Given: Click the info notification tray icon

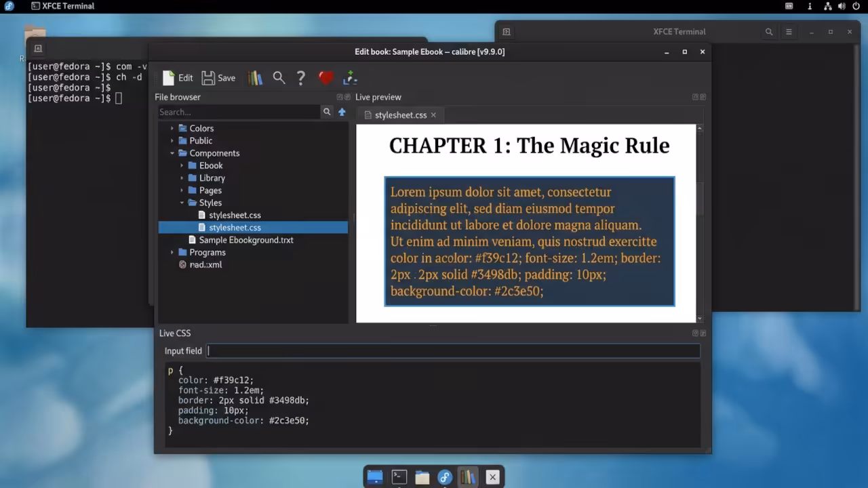Looking at the screenshot, I should (x=810, y=6).
